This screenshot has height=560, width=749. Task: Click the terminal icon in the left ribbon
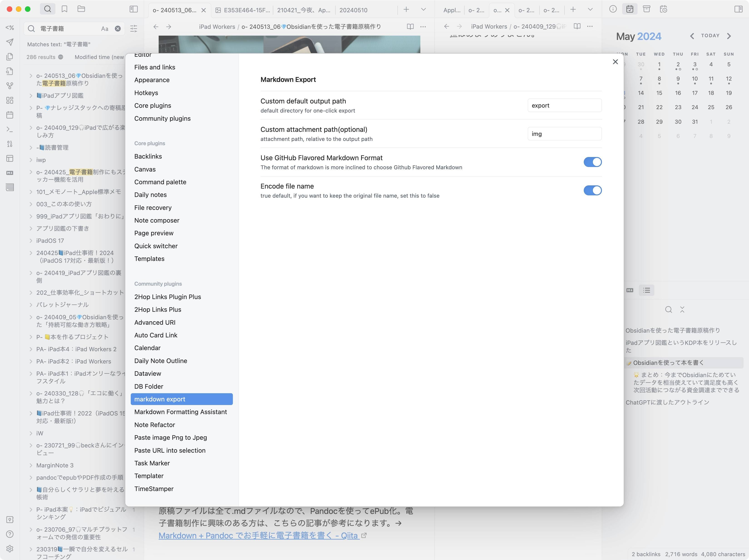[10, 130]
